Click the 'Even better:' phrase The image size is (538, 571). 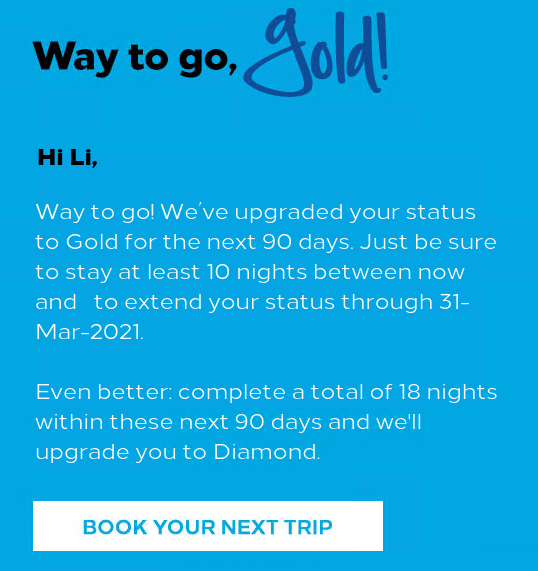point(104,392)
